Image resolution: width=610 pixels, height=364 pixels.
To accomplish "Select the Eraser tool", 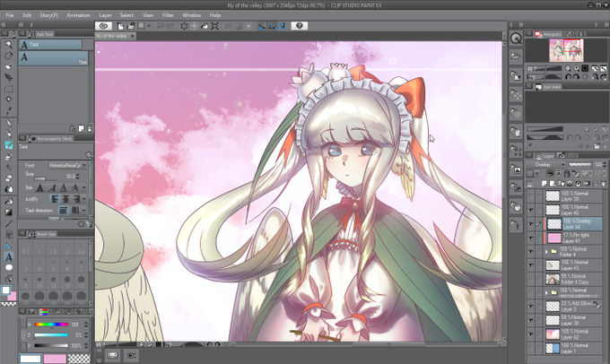I will 9,178.
